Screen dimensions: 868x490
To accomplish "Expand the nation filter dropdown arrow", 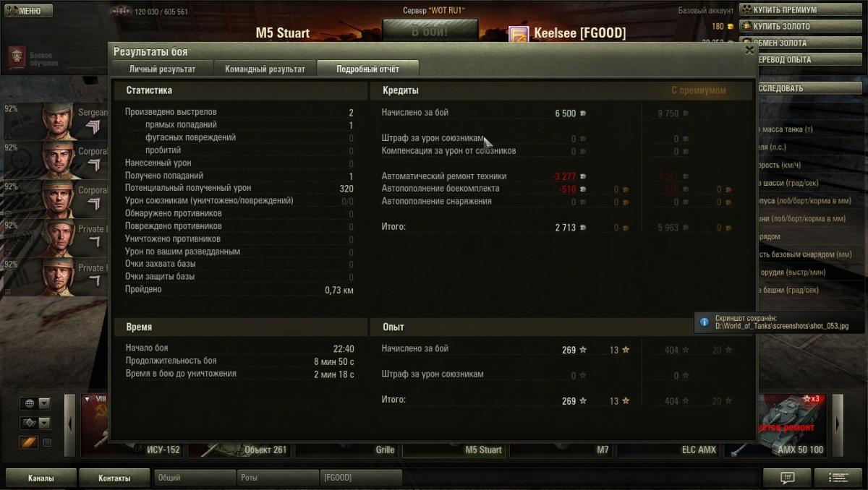I will click(x=44, y=403).
